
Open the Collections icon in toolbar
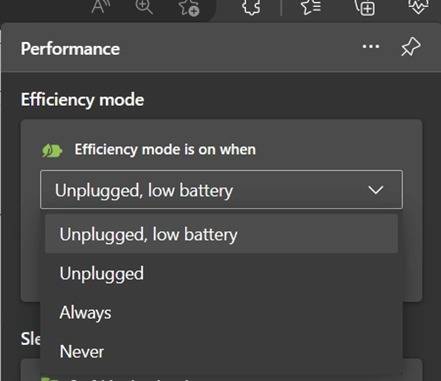tap(365, 7)
